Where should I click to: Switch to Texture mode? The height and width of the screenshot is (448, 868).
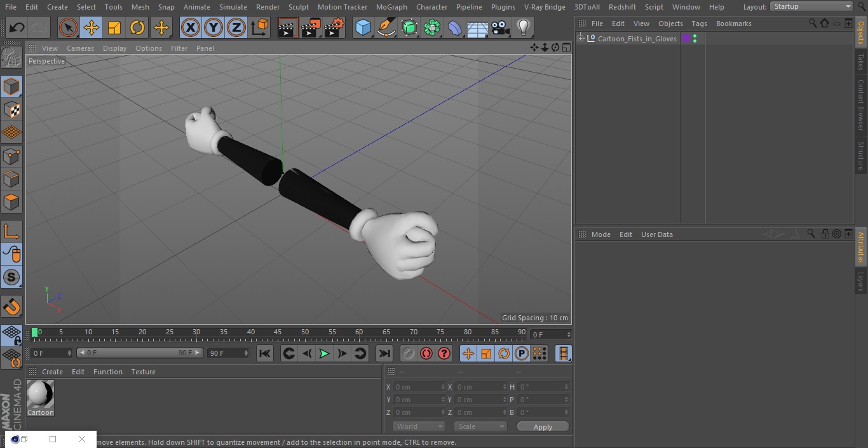tap(11, 110)
